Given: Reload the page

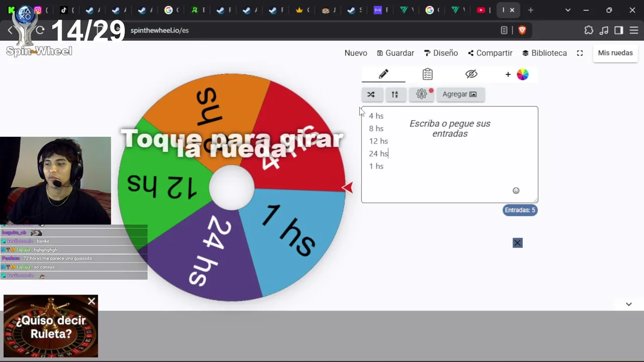Looking at the screenshot, I should click(40, 30).
